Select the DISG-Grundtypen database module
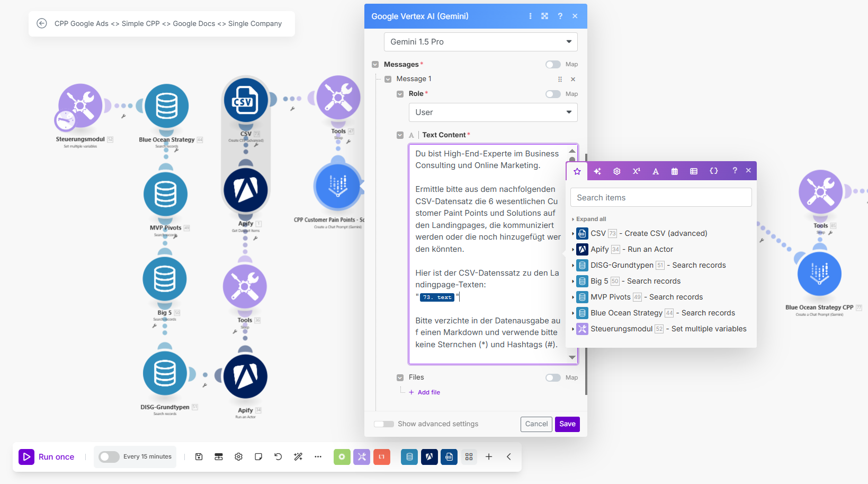 click(165, 373)
